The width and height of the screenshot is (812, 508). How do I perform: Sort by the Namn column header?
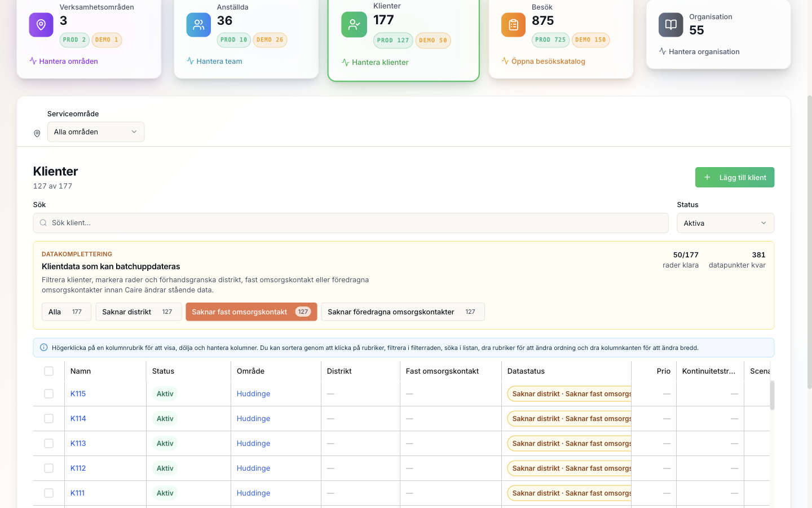click(x=81, y=371)
